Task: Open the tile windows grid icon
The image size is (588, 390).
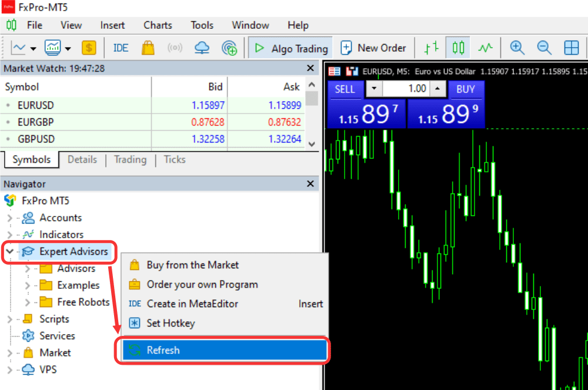Action: (571, 48)
